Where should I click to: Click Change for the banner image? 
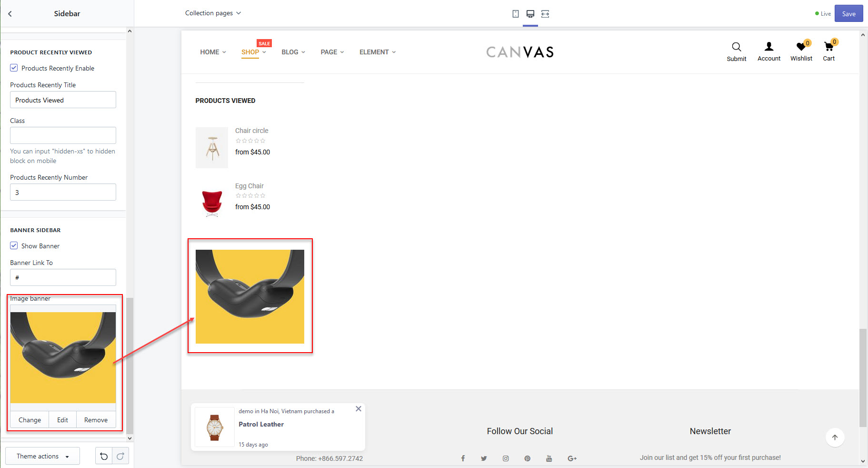point(30,420)
